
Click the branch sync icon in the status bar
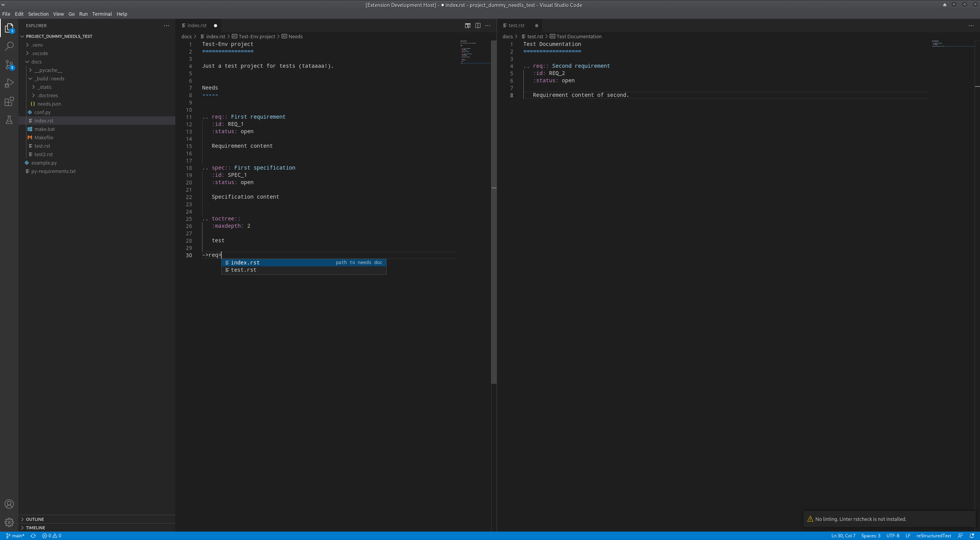(33, 535)
